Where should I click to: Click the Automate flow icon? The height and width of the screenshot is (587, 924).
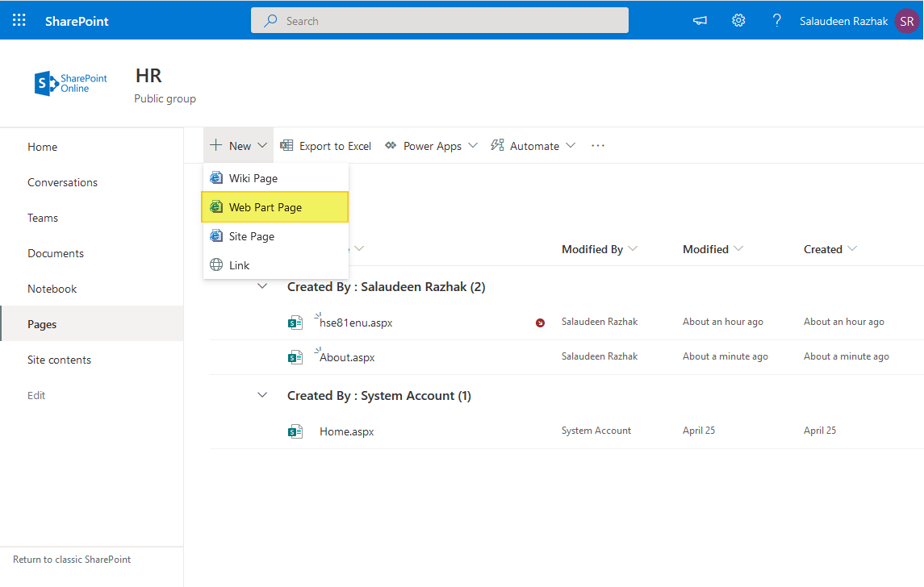tap(496, 145)
